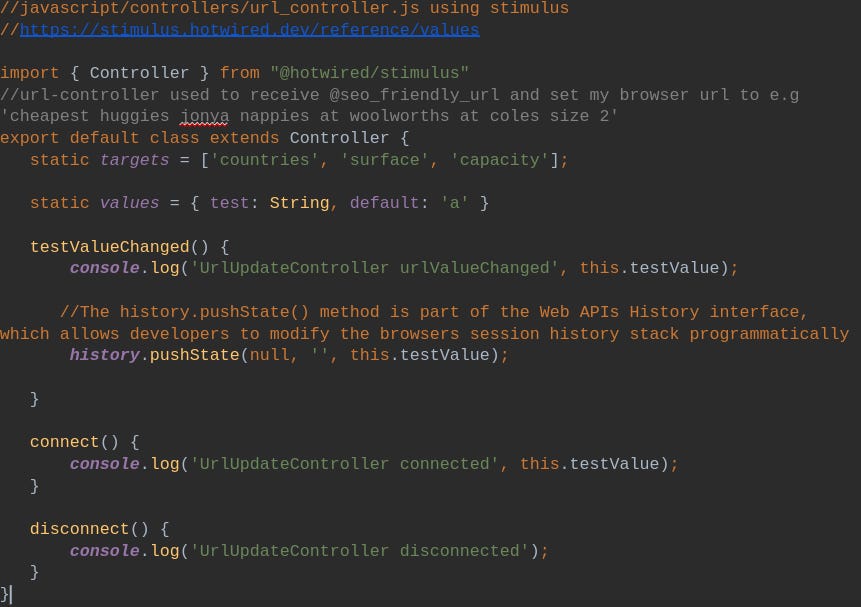The width and height of the screenshot is (861, 607).
Task: Click the comment about history.pushState() method
Action: (x=424, y=323)
